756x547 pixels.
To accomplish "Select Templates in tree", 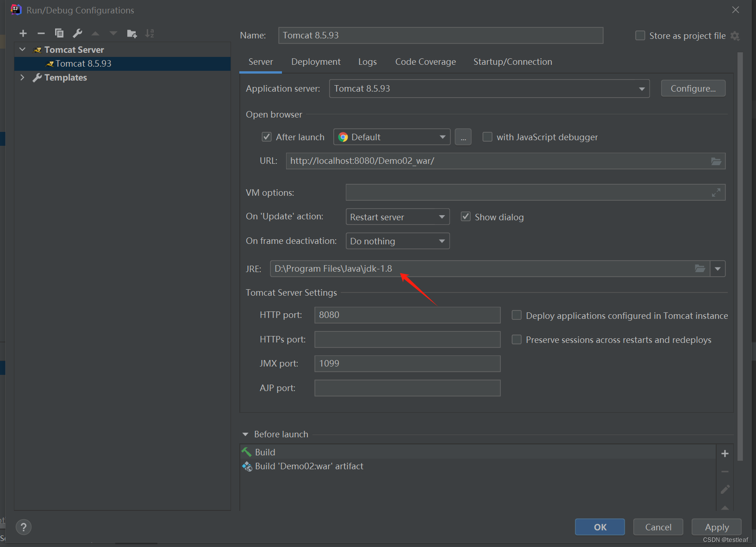I will click(66, 77).
